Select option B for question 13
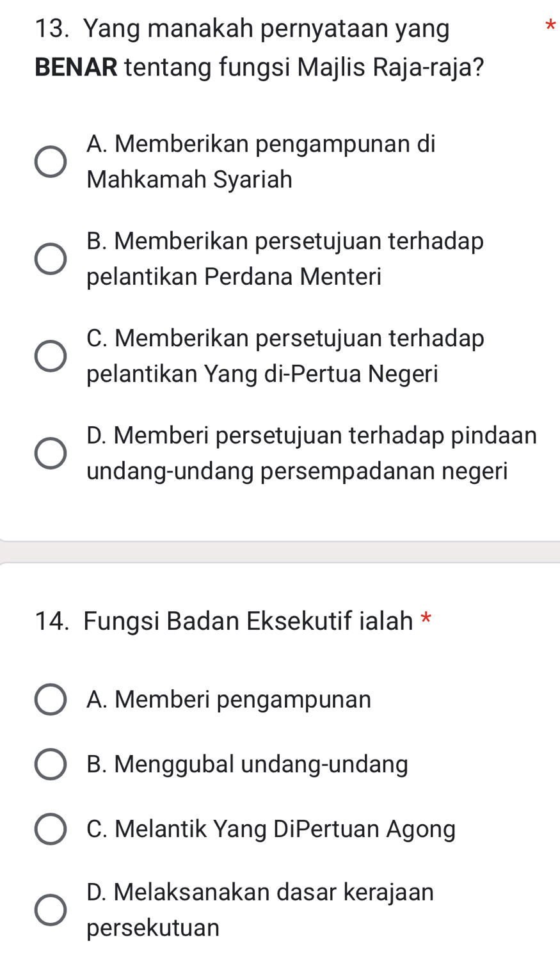 coord(50,258)
